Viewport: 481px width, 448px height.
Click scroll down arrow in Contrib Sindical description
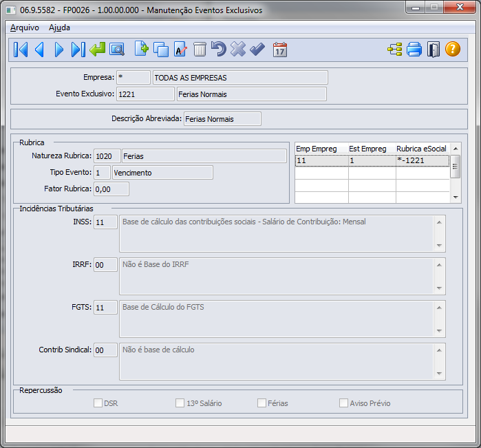point(439,373)
